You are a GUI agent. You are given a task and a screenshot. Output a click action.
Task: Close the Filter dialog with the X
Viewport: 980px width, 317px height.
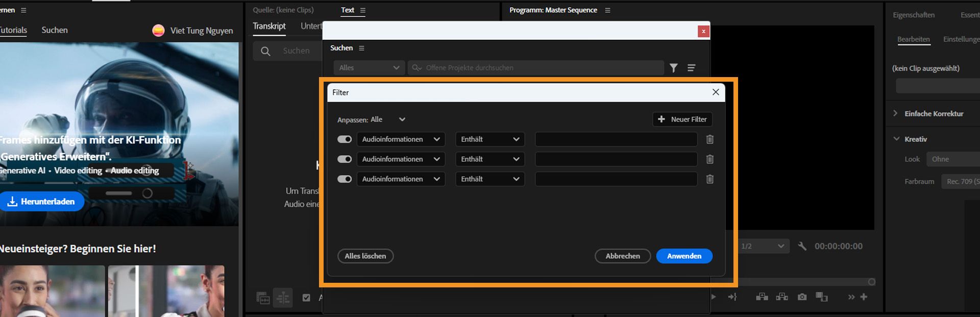click(716, 92)
